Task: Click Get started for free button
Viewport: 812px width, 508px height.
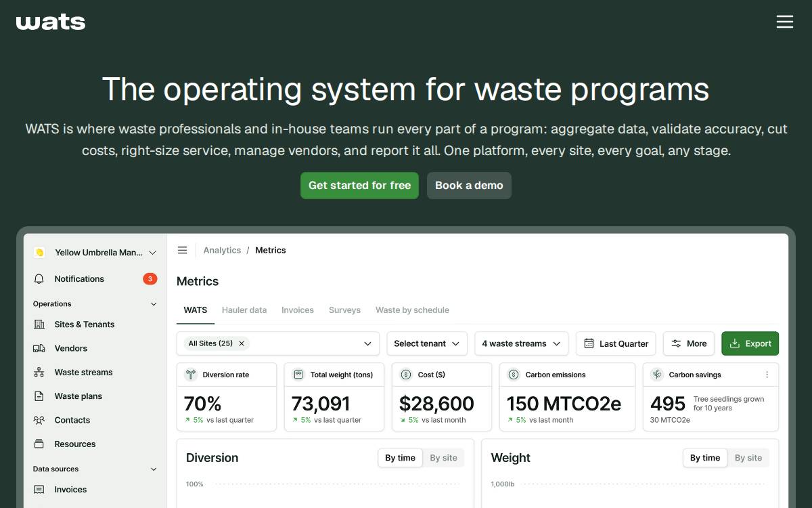Action: (x=359, y=186)
